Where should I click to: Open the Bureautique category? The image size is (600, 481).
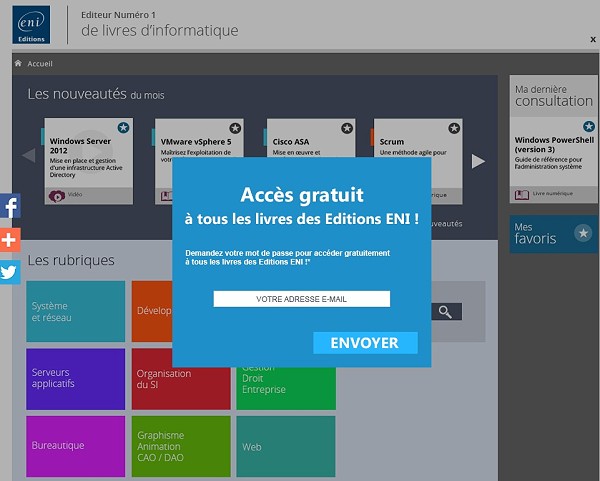click(x=75, y=447)
